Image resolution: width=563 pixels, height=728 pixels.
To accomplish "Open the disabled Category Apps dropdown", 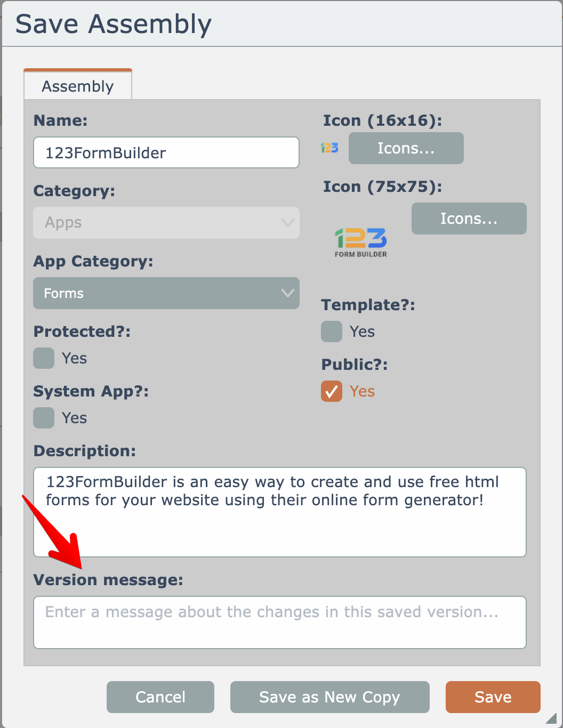I will (x=166, y=223).
